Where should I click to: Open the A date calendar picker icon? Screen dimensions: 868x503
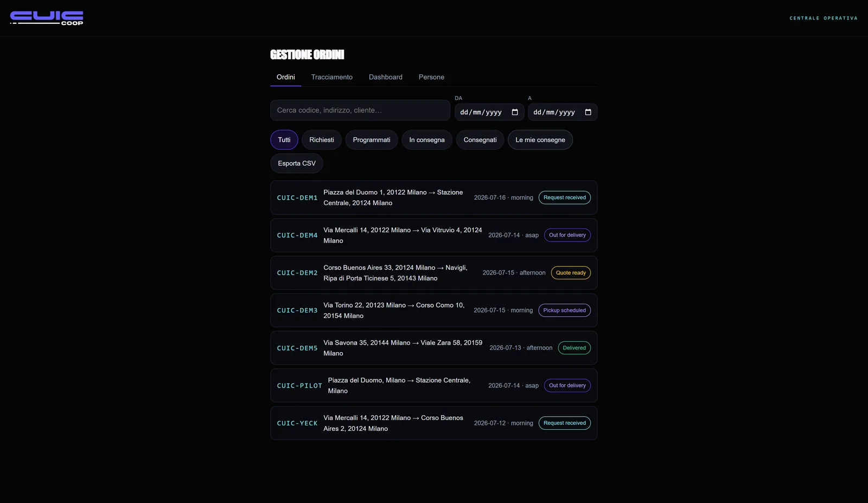588,112
